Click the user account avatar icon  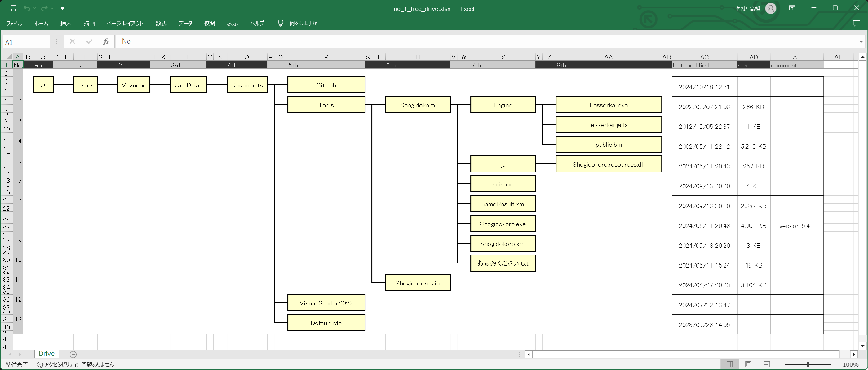pyautogui.click(x=770, y=8)
